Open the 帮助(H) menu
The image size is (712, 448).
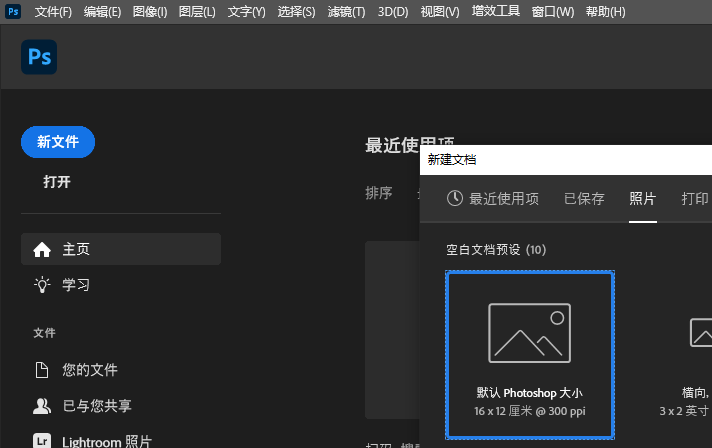point(605,12)
